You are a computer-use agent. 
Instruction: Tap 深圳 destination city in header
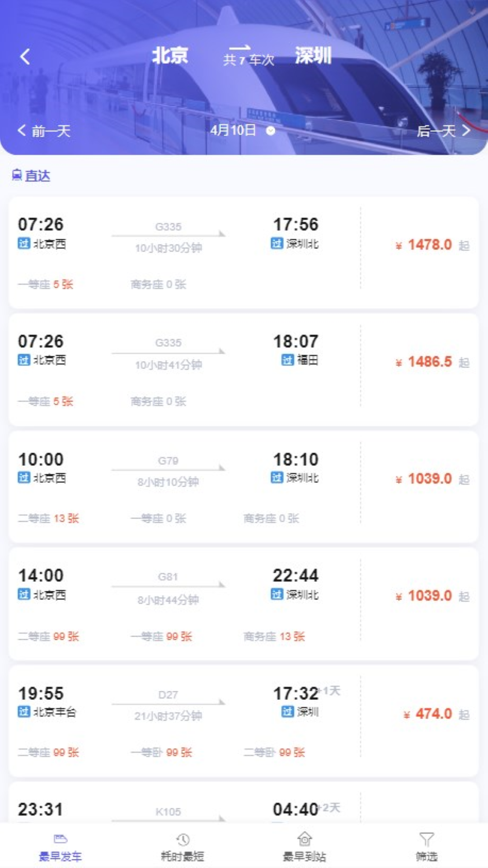point(313,56)
